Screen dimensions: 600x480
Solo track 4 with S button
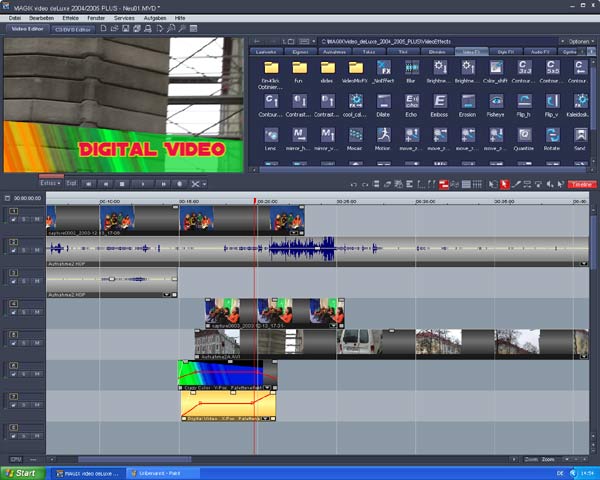point(24,312)
